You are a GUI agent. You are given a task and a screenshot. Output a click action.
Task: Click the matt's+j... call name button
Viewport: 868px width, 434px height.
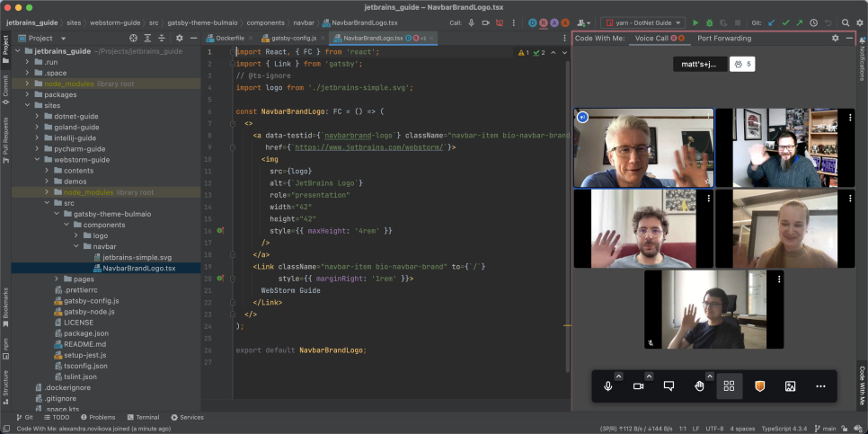click(x=700, y=64)
